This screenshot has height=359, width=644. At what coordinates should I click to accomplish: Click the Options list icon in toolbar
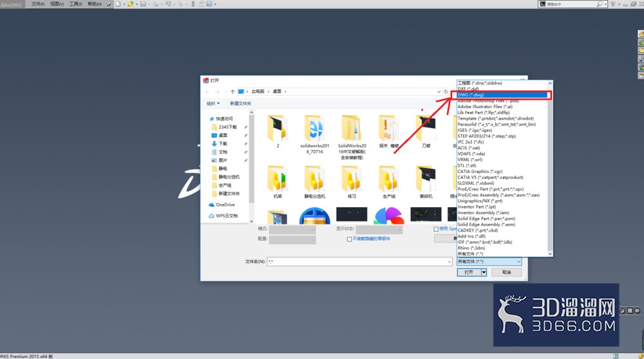point(209,4)
